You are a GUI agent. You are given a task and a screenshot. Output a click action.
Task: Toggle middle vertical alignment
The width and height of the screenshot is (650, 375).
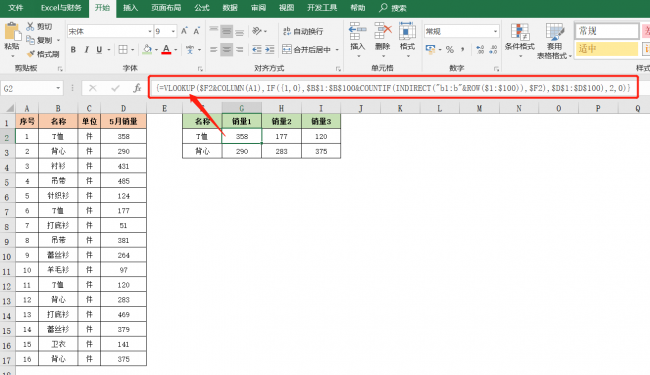(226, 31)
